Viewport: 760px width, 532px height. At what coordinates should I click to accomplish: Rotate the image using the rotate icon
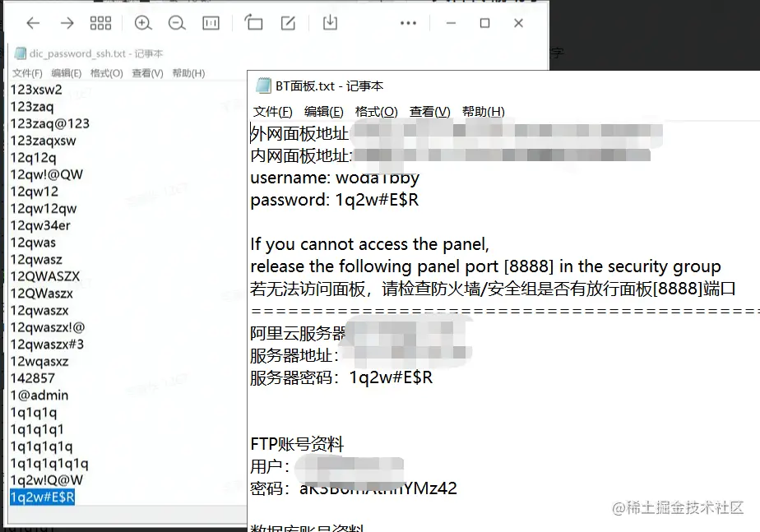[x=253, y=22]
